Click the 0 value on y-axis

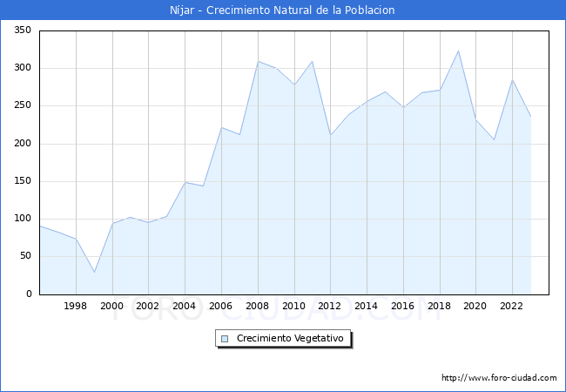point(29,294)
